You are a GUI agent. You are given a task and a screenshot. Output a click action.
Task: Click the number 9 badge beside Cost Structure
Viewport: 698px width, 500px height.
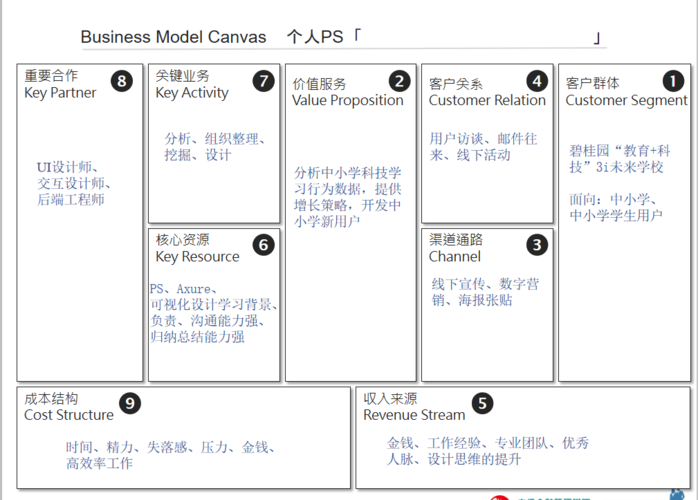pos(130,404)
